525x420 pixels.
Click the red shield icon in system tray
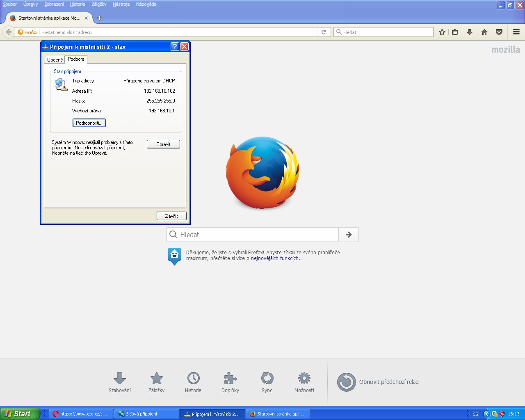pyautogui.click(x=502, y=414)
